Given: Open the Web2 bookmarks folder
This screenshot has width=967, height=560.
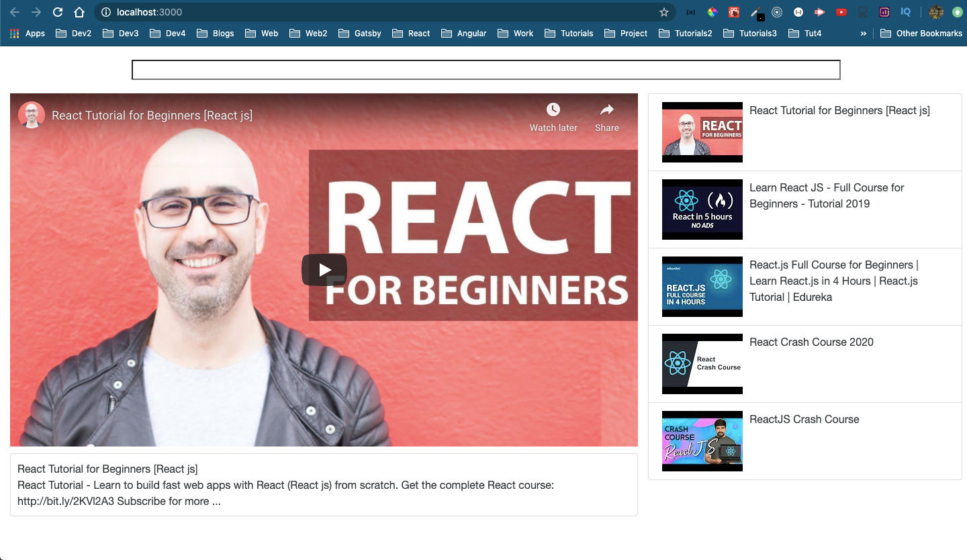Looking at the screenshot, I should pyautogui.click(x=308, y=33).
